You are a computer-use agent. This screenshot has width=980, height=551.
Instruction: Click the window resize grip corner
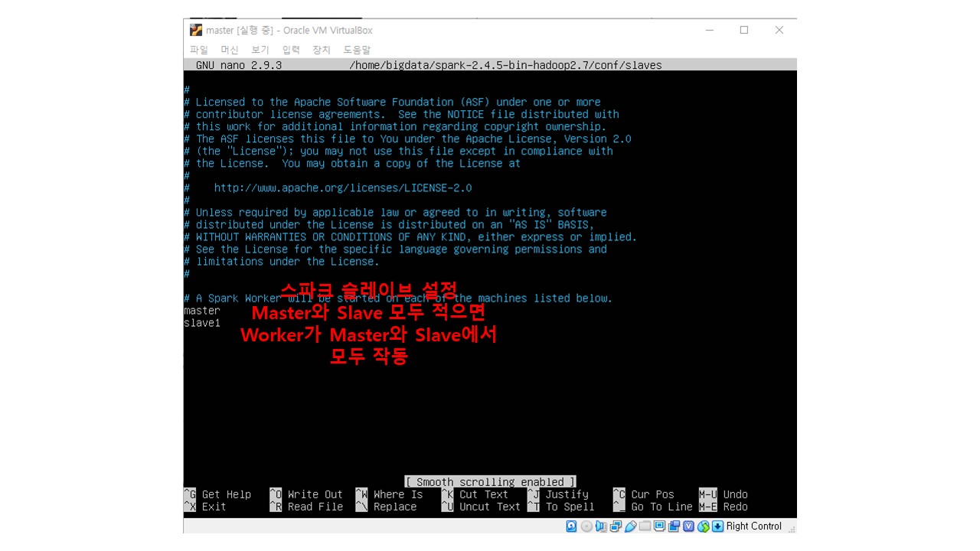(792, 529)
